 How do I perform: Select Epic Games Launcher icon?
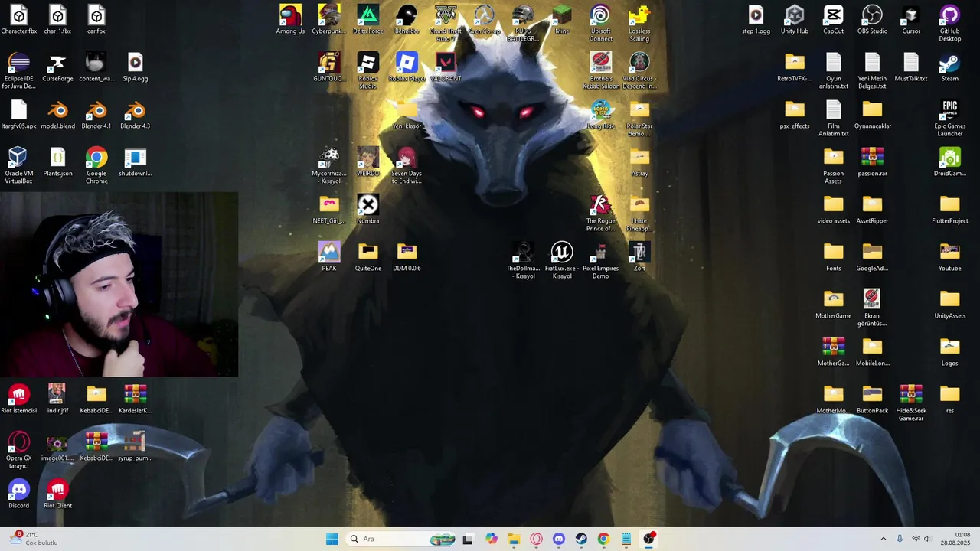(x=949, y=118)
